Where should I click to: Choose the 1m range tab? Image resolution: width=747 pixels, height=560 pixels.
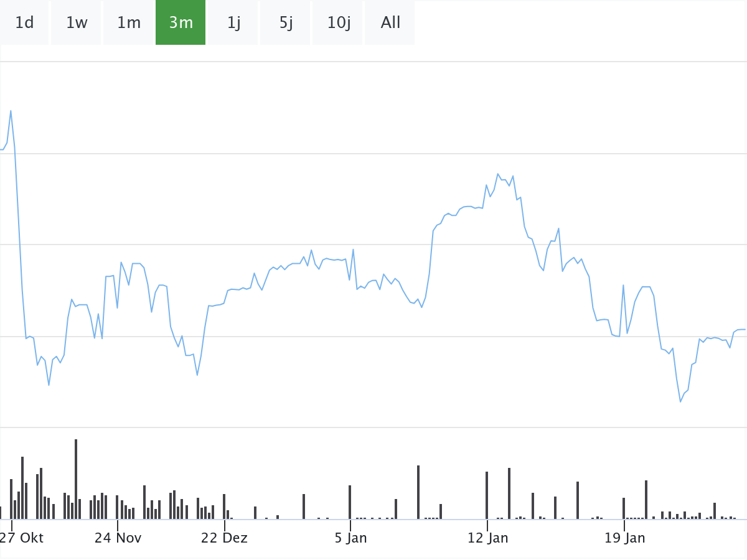tap(129, 23)
